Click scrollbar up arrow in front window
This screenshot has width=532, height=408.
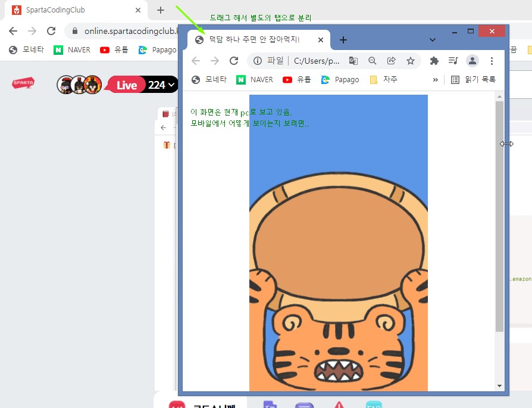tap(499, 97)
